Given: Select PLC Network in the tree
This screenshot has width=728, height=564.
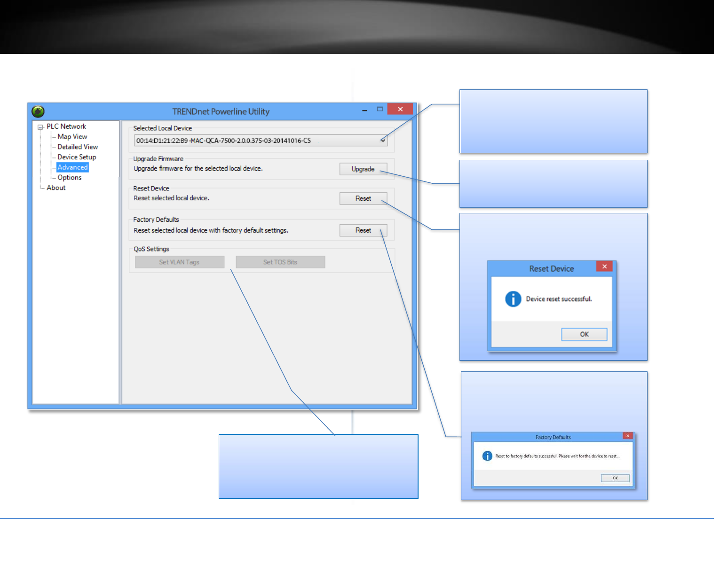Looking at the screenshot, I should coord(66,126).
